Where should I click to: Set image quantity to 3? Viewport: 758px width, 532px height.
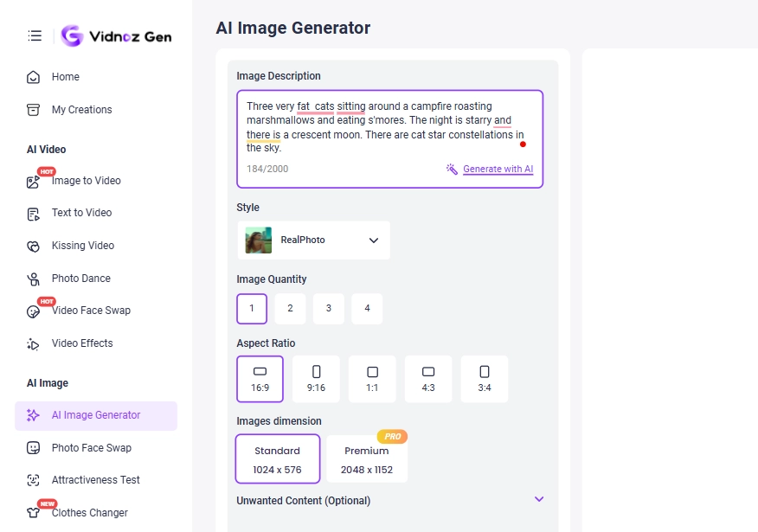(329, 309)
